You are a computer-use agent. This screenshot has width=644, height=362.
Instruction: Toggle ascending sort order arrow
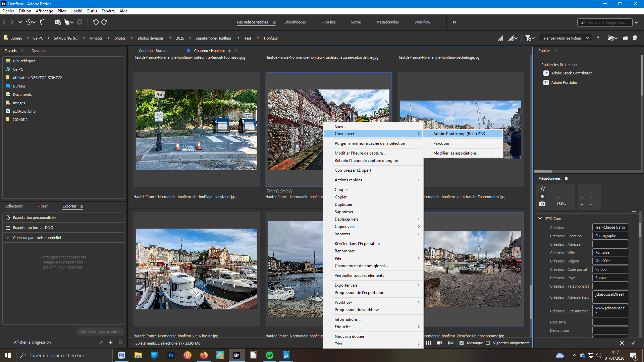(598, 38)
